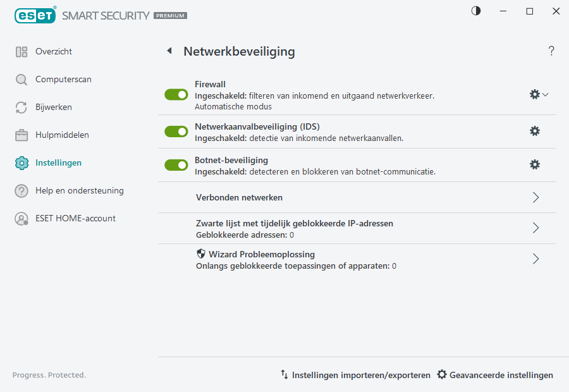The width and height of the screenshot is (569, 392).
Task: Select the Instellingen gear icon
Action: coord(21,162)
